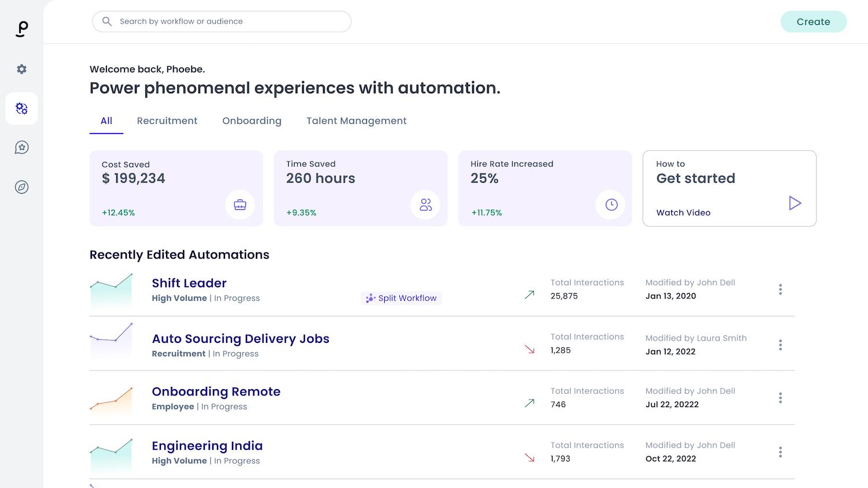
Task: Open more options for Onboarding Remote
Action: point(780,398)
